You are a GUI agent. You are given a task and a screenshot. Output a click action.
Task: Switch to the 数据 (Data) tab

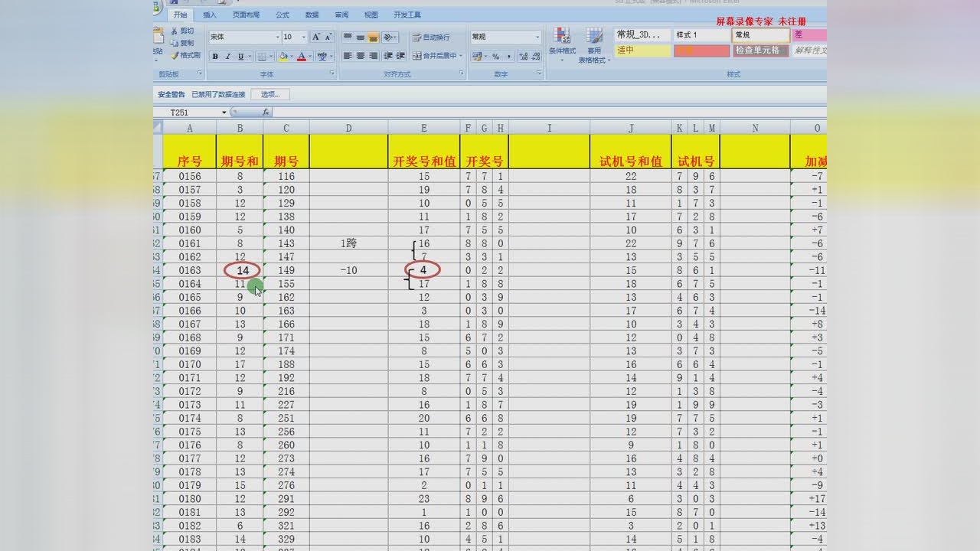coord(312,15)
